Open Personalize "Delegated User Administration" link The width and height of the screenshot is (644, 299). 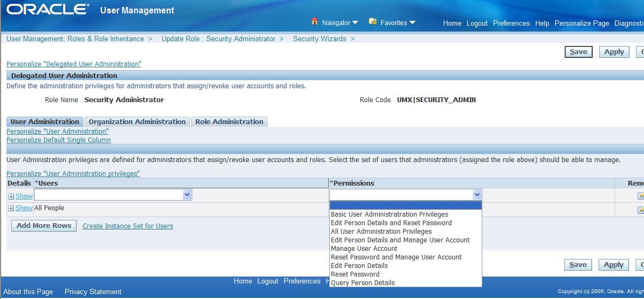74,64
